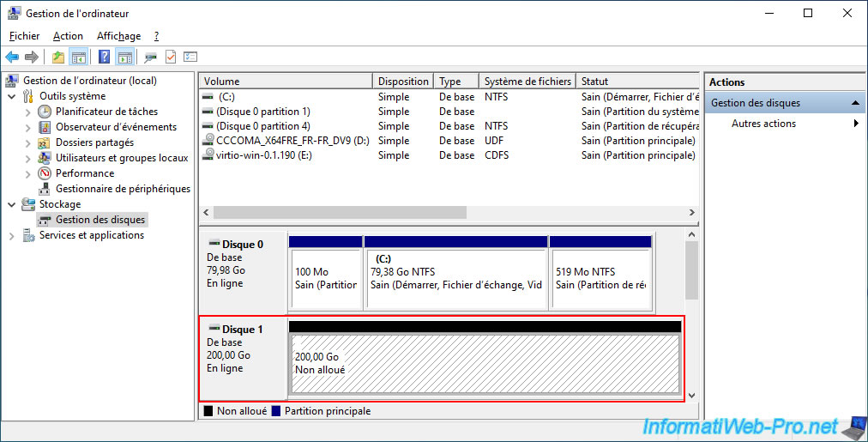The width and height of the screenshot is (868, 442).
Task: Click the disk view scroll up arrow
Action: coord(691,235)
